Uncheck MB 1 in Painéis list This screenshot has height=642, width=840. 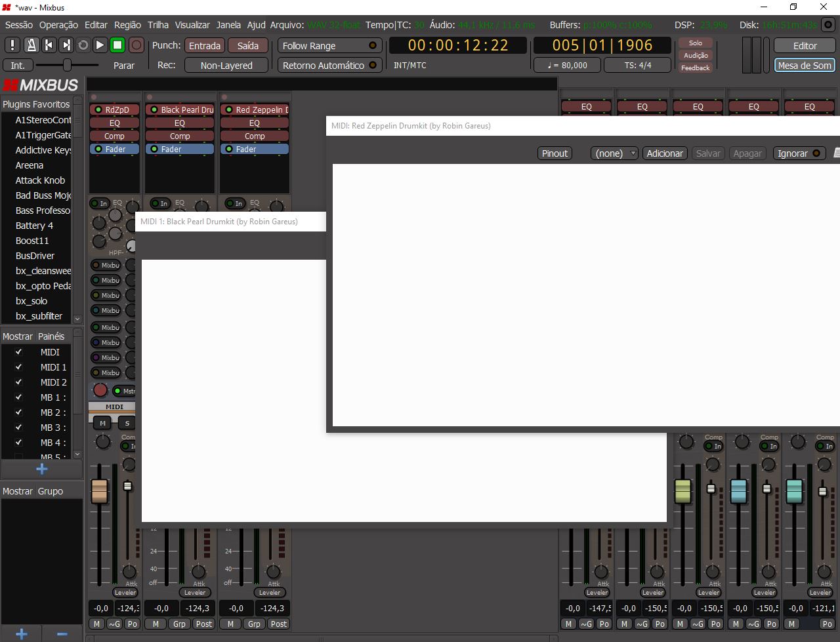pos(18,397)
